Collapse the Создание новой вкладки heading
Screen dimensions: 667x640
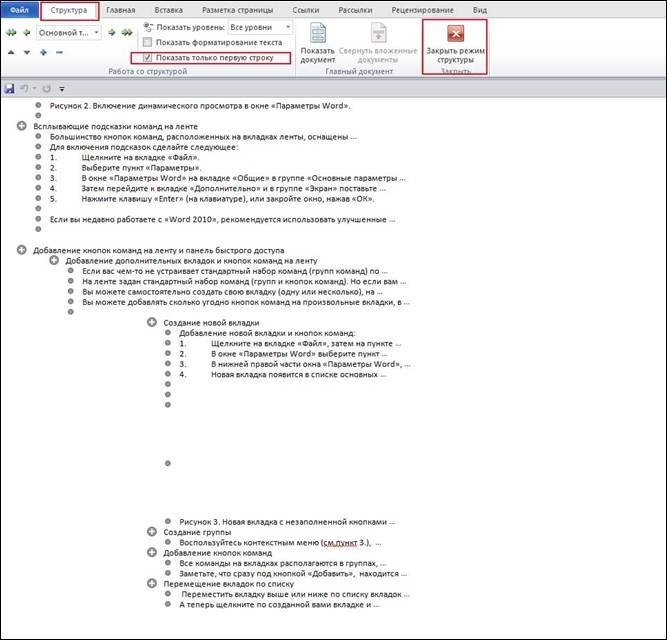[152, 322]
